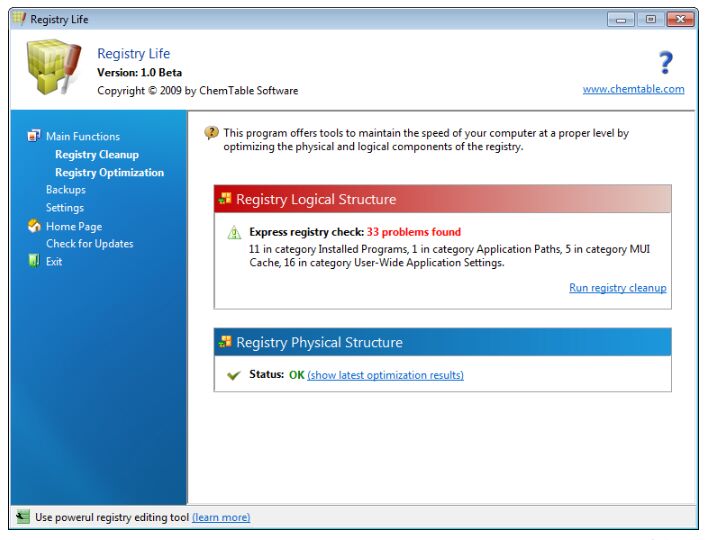
Task: Open the www.chemtable.com link
Action: click(x=634, y=89)
